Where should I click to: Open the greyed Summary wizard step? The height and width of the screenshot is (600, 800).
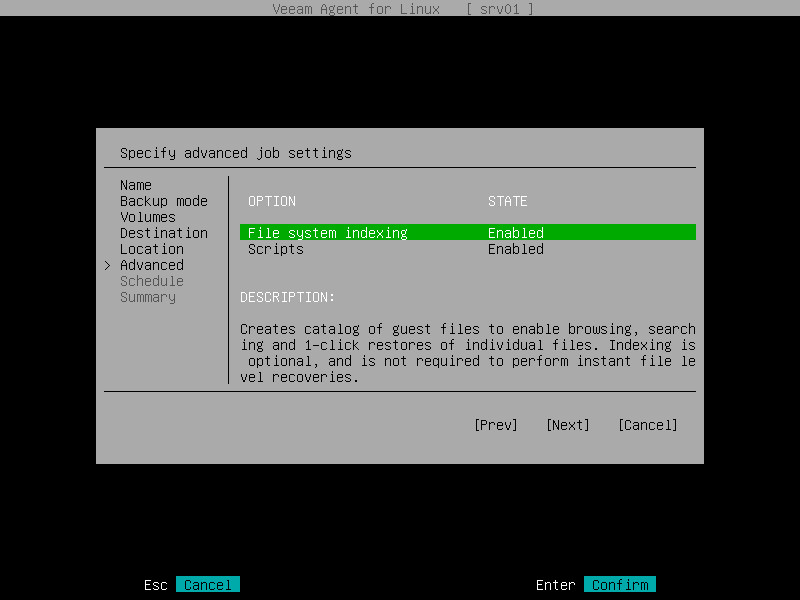click(x=148, y=297)
